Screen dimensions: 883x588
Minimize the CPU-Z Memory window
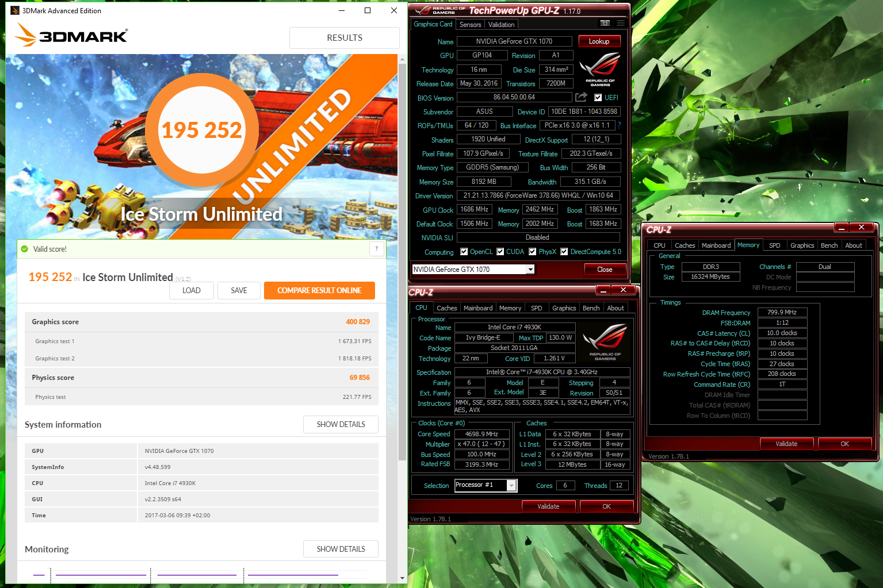tap(841, 228)
